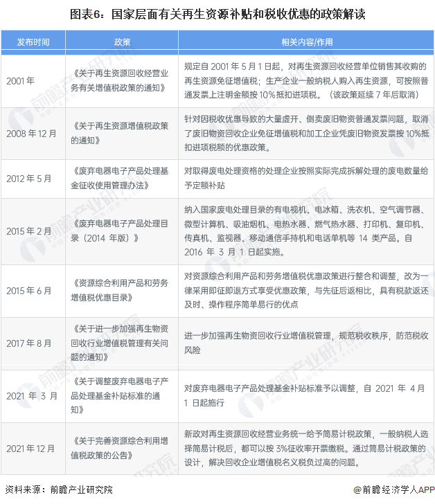Click content starting 对取得废电处理资格的处理企业
This screenshot has height=504, width=435.
point(306,179)
